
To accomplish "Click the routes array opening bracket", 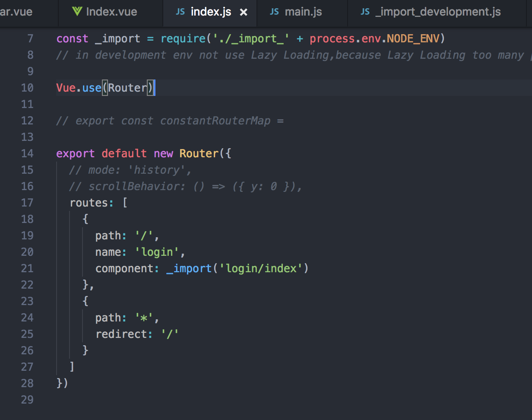I will [x=125, y=203].
